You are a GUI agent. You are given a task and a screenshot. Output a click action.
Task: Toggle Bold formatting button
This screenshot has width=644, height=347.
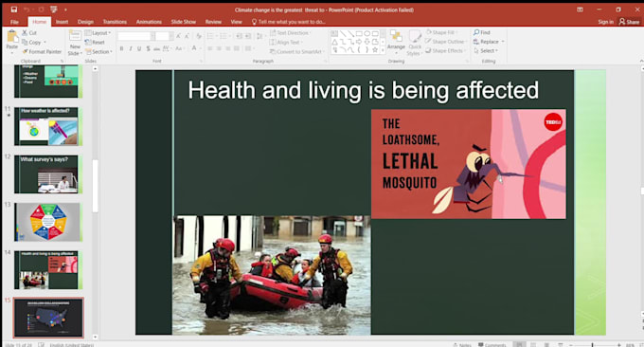(x=121, y=49)
